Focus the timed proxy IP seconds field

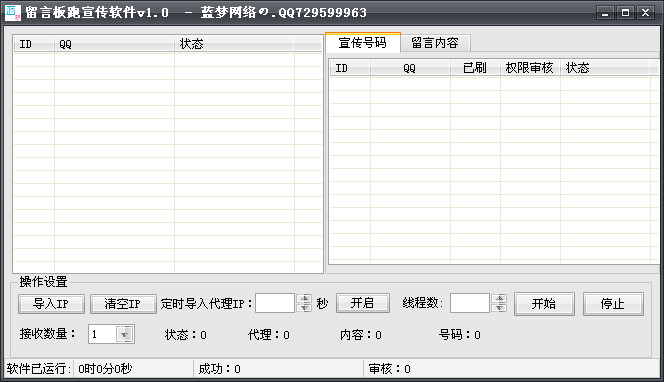point(275,303)
